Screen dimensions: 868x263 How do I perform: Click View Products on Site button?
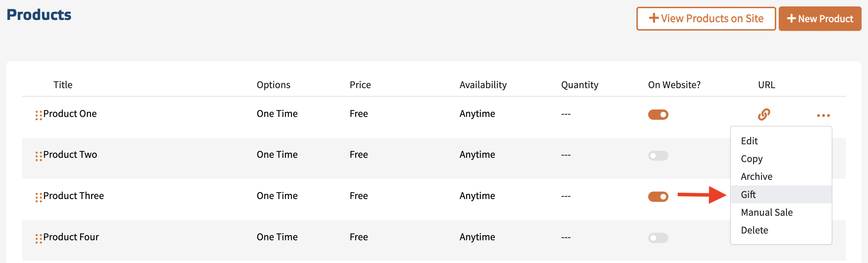[706, 18]
